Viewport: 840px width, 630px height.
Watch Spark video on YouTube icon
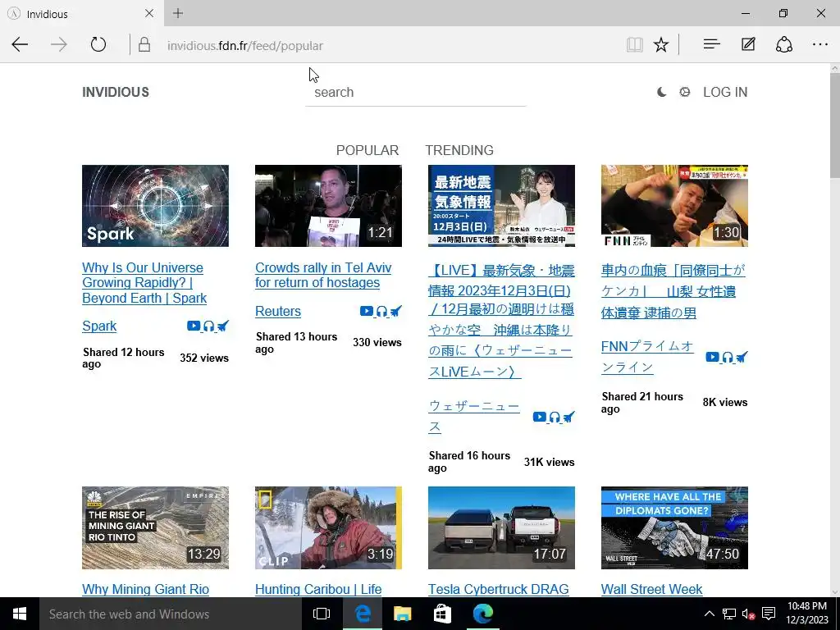coord(194,326)
